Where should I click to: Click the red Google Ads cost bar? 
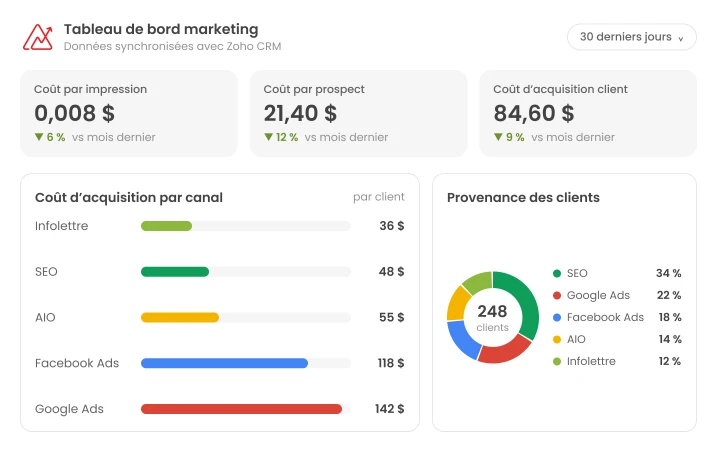(x=241, y=409)
